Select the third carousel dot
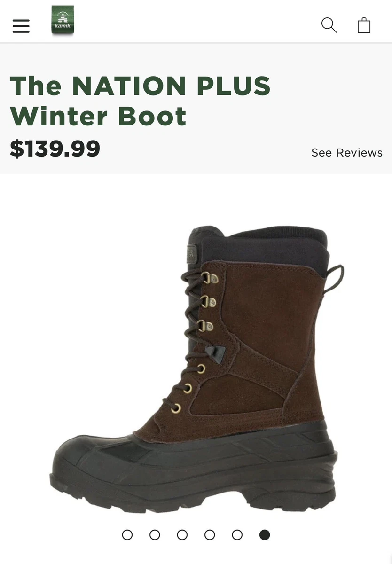 182,535
